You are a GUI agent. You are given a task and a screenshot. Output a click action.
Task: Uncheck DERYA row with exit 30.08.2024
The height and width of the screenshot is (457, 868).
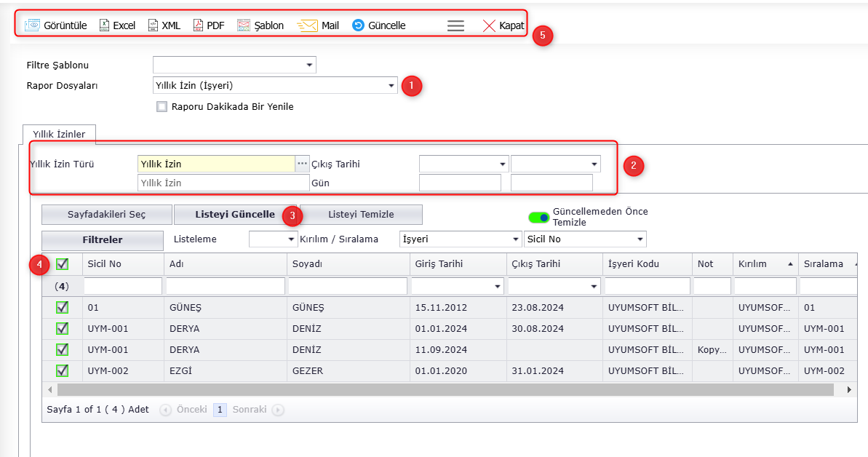62,328
